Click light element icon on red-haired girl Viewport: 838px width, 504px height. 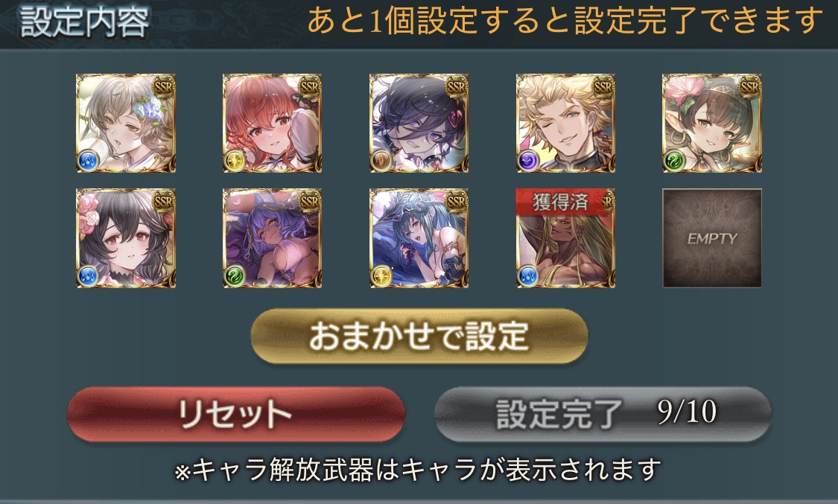[x=234, y=161]
